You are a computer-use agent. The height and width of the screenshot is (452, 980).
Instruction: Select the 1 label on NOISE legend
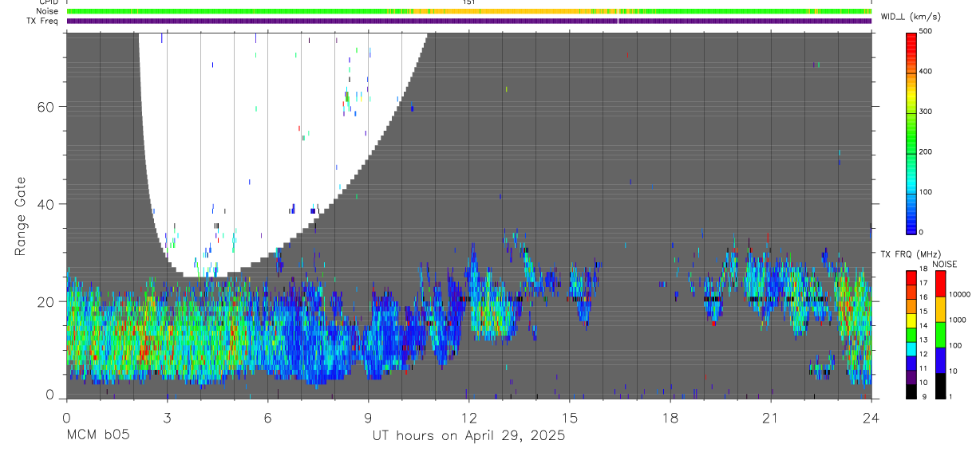(952, 396)
